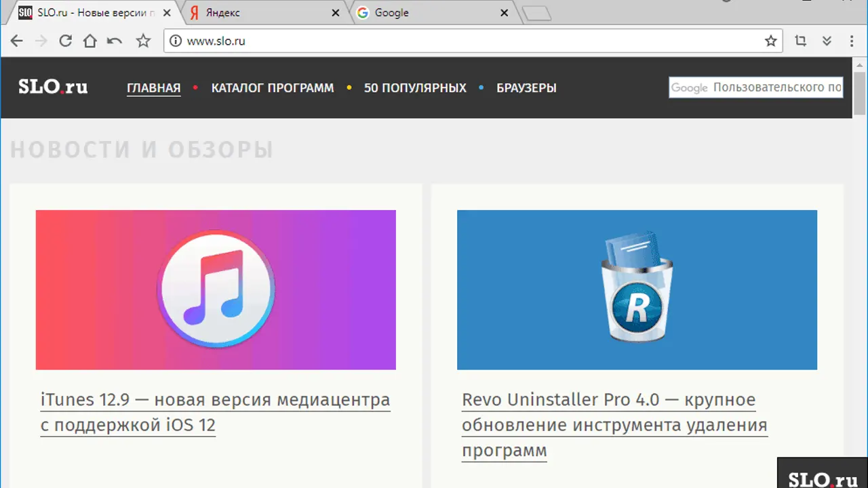Close the Яндекс tab
Image resolution: width=868 pixels, height=488 pixels.
pos(335,13)
